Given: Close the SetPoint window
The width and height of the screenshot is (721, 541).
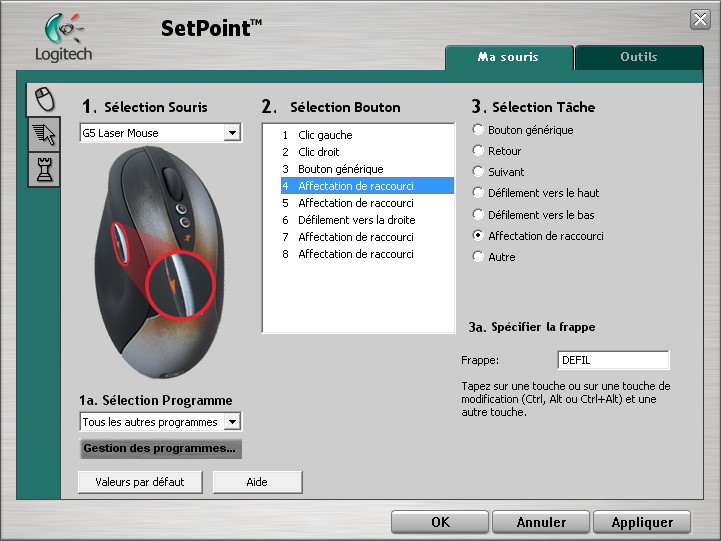Looking at the screenshot, I should 700,19.
